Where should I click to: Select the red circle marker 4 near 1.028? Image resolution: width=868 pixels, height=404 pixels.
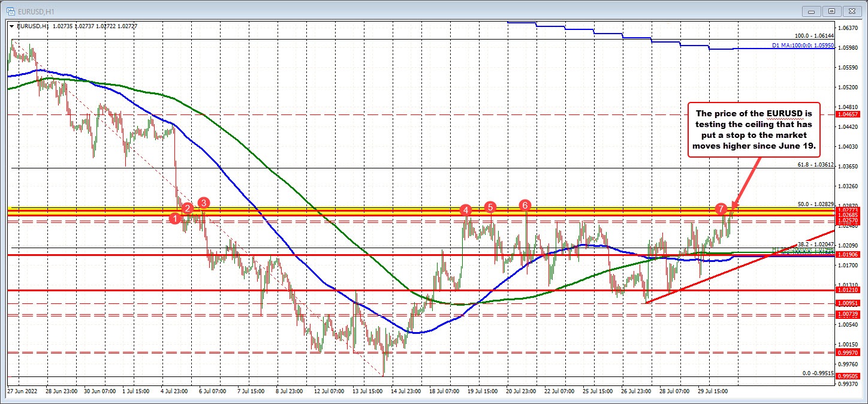[x=466, y=211]
